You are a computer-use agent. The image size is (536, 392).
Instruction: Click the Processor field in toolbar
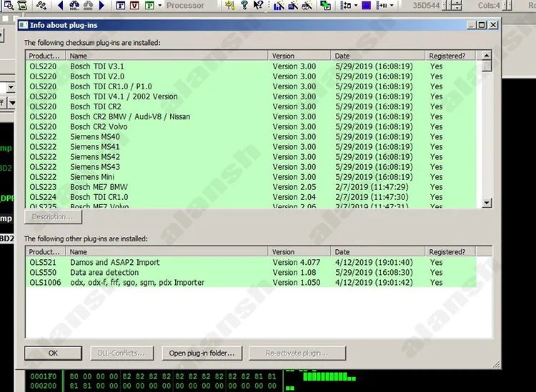pyautogui.click(x=191, y=6)
